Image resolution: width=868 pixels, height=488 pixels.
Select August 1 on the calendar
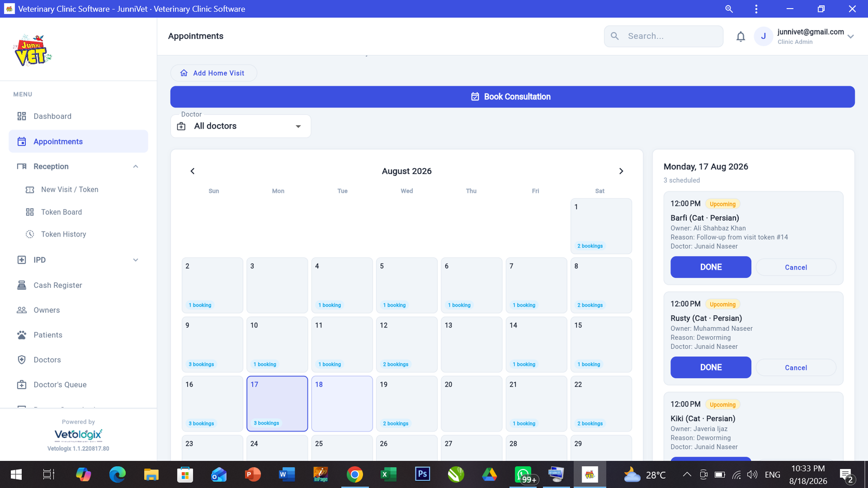(x=601, y=226)
